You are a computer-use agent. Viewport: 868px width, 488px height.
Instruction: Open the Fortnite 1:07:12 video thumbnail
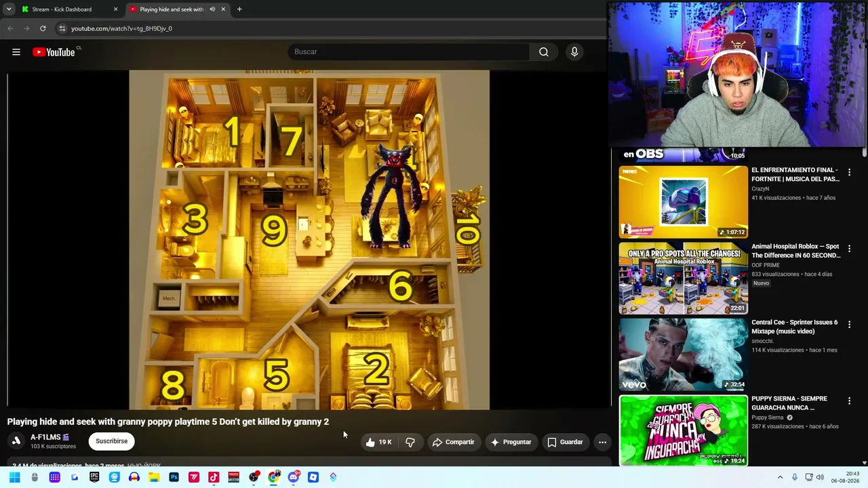pyautogui.click(x=683, y=201)
